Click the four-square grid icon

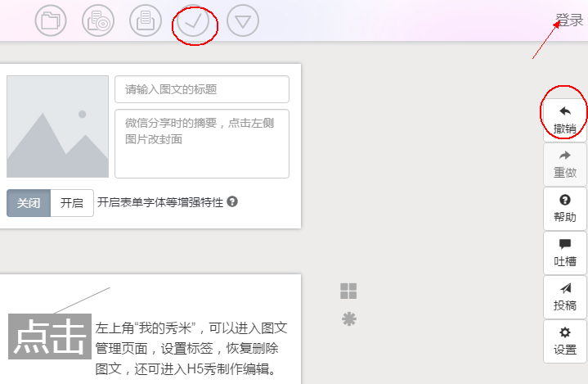click(x=348, y=291)
